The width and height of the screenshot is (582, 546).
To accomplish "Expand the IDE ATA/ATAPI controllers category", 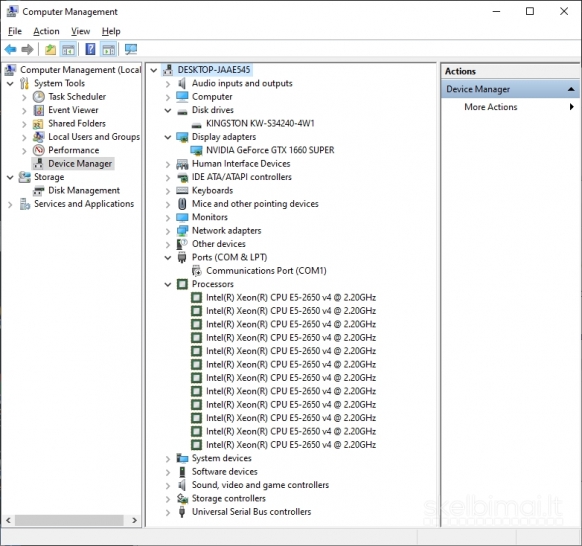I will (x=168, y=178).
